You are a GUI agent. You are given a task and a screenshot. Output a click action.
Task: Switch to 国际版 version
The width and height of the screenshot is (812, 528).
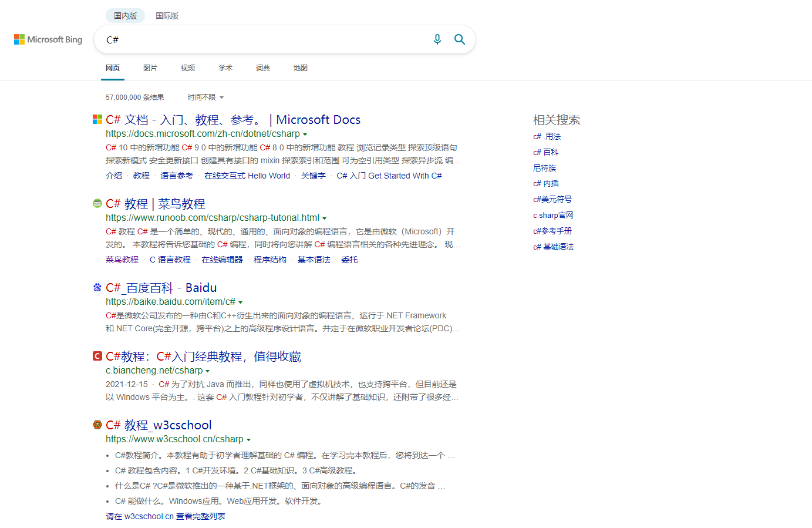(x=167, y=16)
